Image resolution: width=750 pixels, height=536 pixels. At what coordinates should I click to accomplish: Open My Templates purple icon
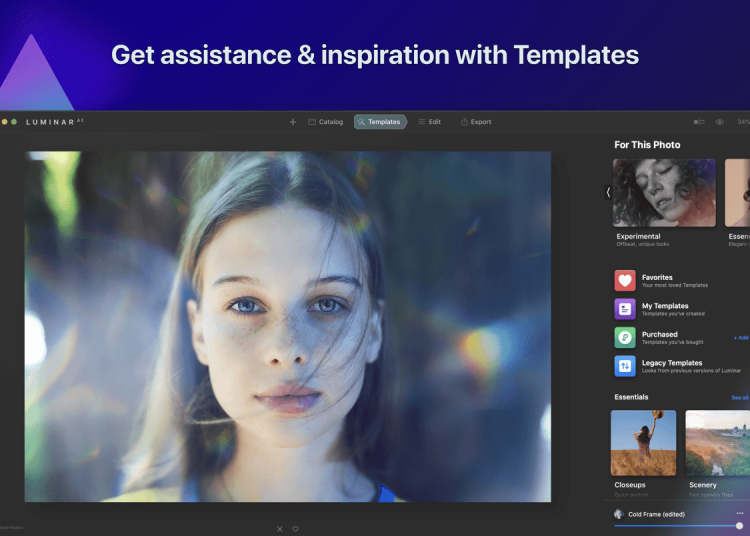coord(625,309)
